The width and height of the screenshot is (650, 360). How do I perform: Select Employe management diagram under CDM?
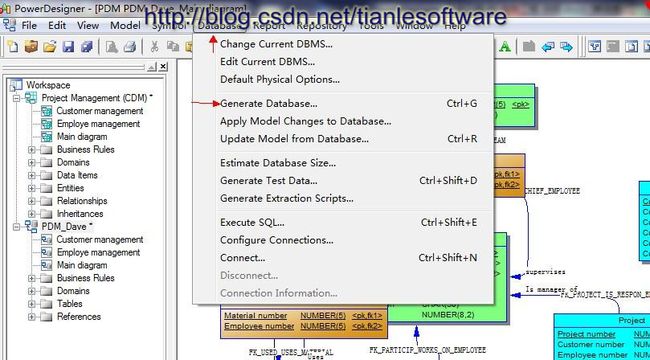tap(98, 124)
